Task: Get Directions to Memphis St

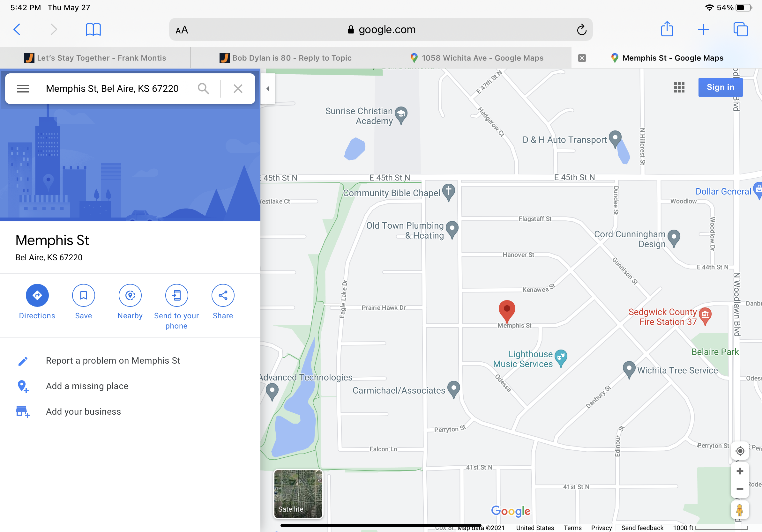Action: [x=37, y=302]
